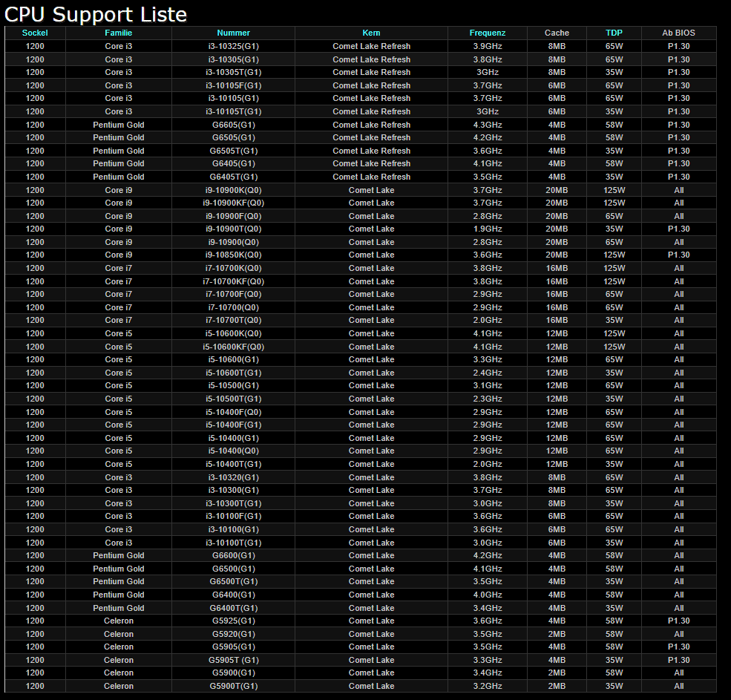The width and height of the screenshot is (731, 700).
Task: Select the i3-10100(G1) cell
Action: point(233,529)
